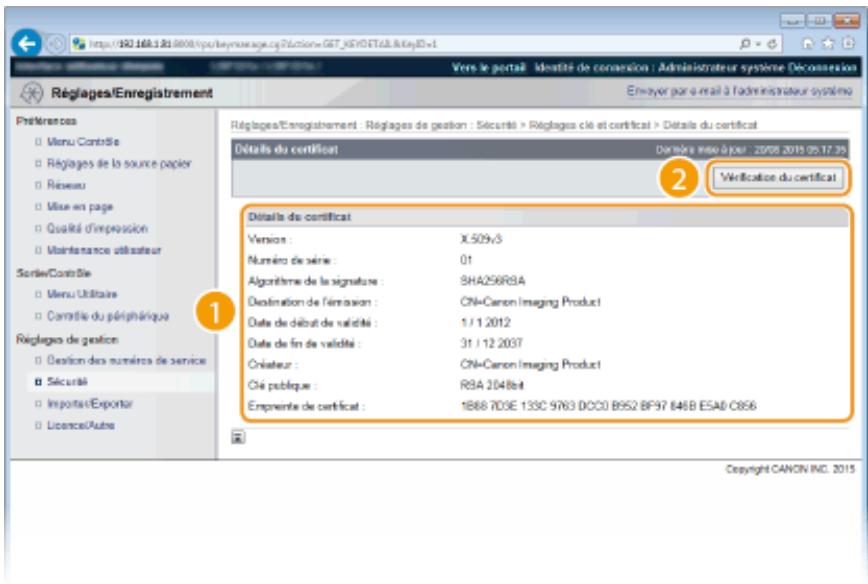The height and width of the screenshot is (584, 868).
Task: Click the search magnifier in address bar
Action: (745, 44)
